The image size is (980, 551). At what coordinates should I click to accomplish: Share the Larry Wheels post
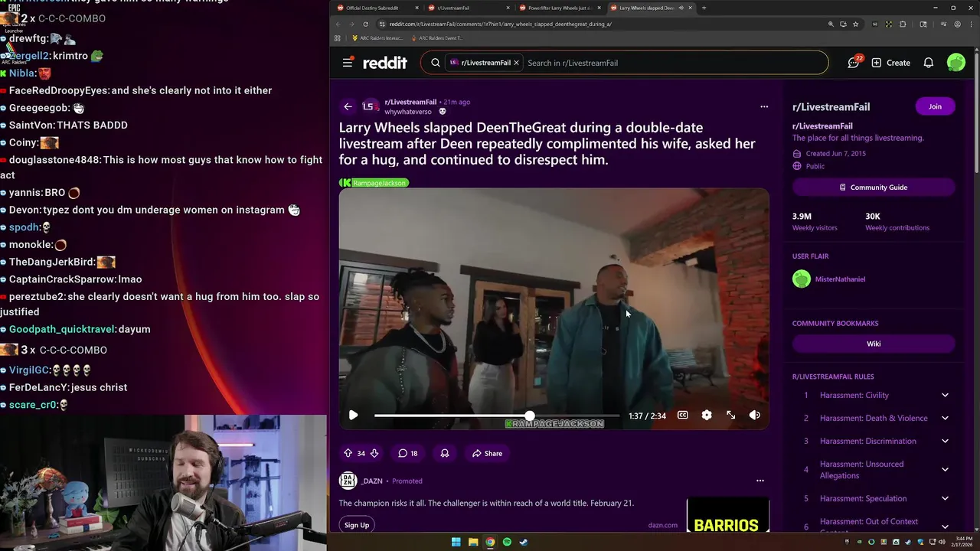[x=487, y=453]
